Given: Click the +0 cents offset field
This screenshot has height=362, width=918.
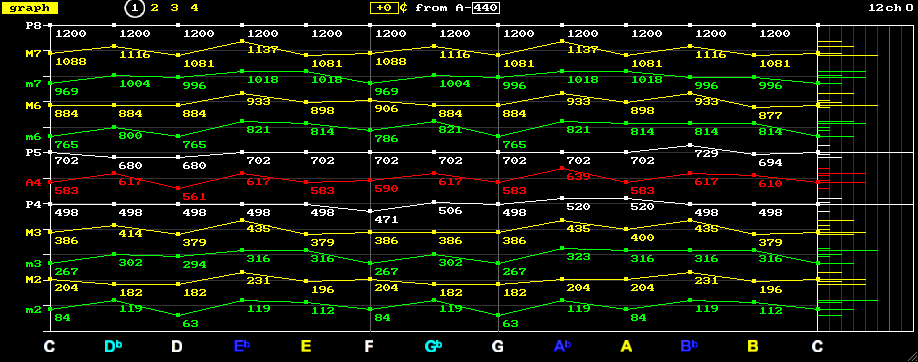Looking at the screenshot, I should pos(384,8).
